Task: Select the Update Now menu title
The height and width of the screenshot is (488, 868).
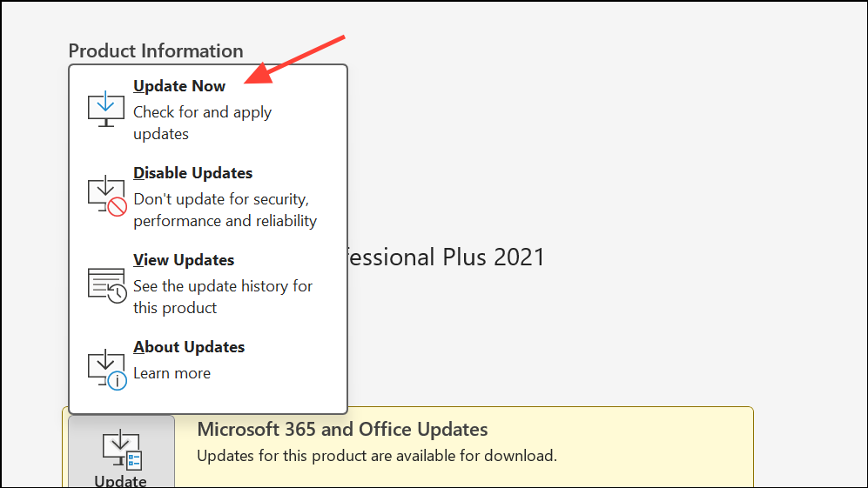Action: pyautogui.click(x=179, y=86)
